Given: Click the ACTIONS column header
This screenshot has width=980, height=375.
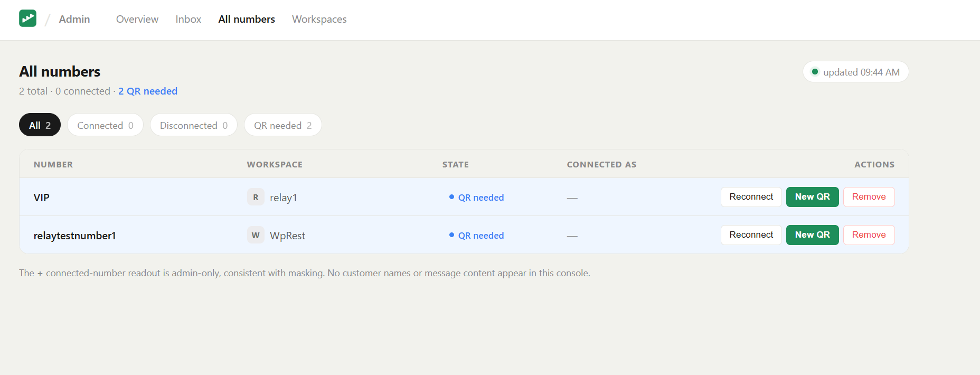Looking at the screenshot, I should click(874, 164).
